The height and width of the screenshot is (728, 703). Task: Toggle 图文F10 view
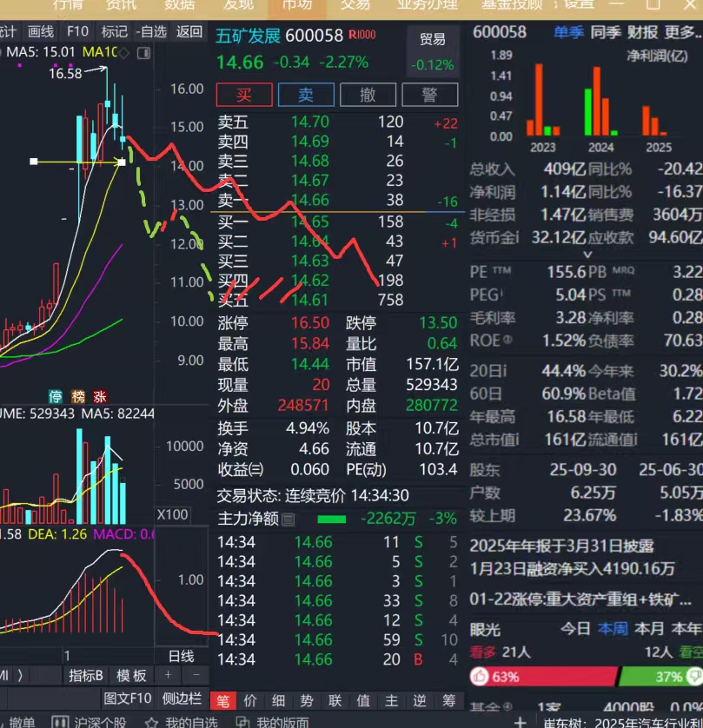point(128,698)
